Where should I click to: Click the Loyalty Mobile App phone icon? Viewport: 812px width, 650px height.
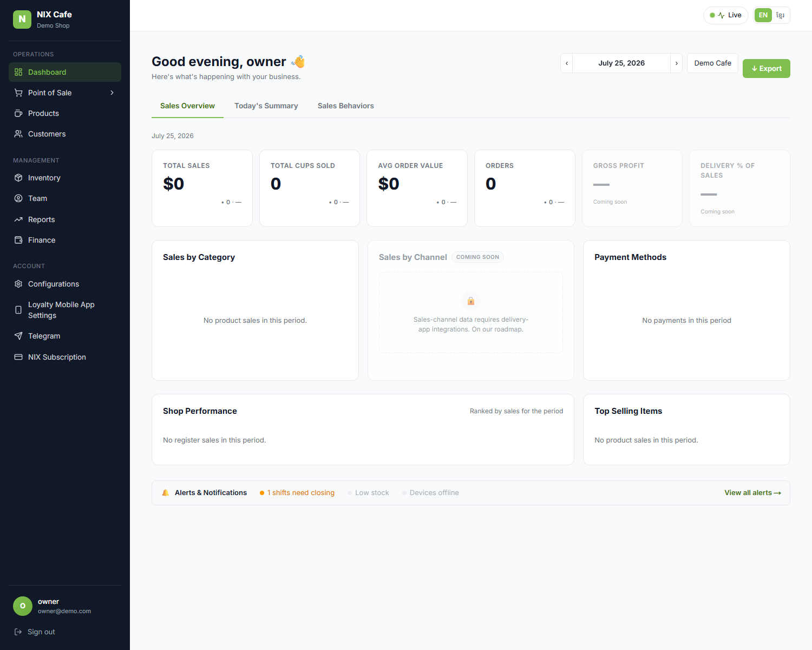18,310
